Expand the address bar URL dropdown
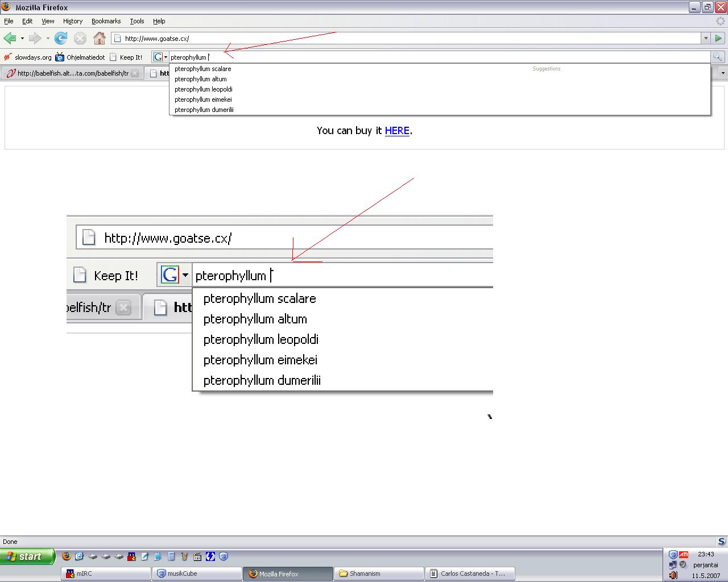 pos(706,38)
